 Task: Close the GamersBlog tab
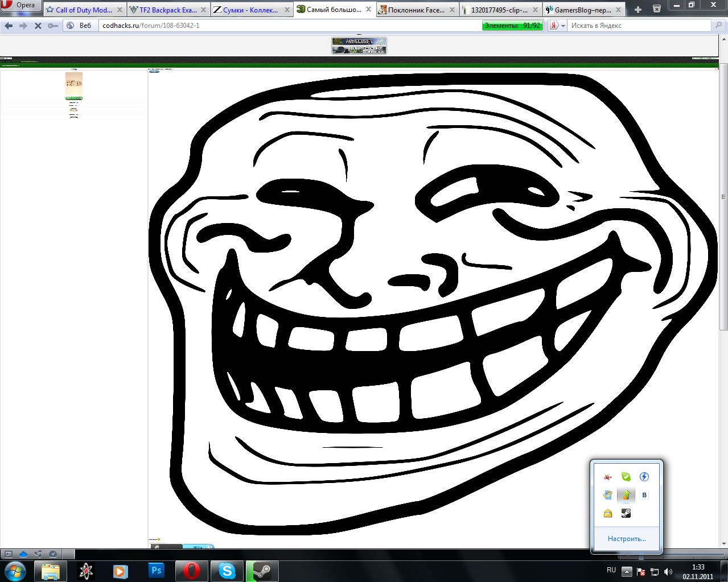(x=618, y=10)
